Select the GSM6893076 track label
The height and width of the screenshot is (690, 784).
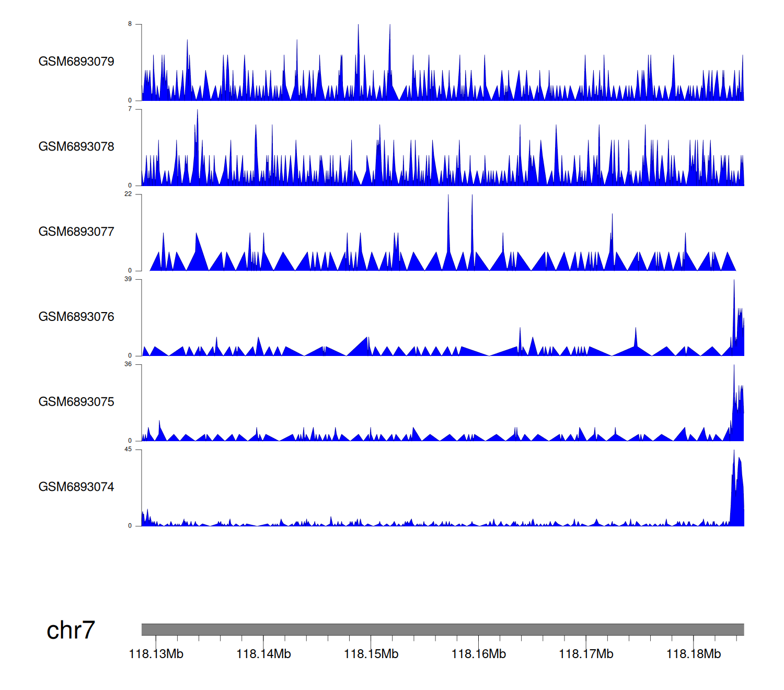(x=76, y=317)
